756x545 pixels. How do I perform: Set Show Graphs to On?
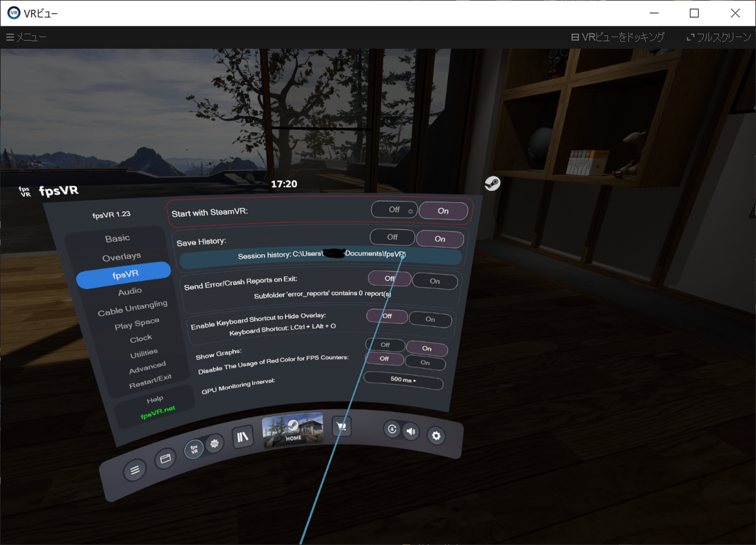coord(427,348)
